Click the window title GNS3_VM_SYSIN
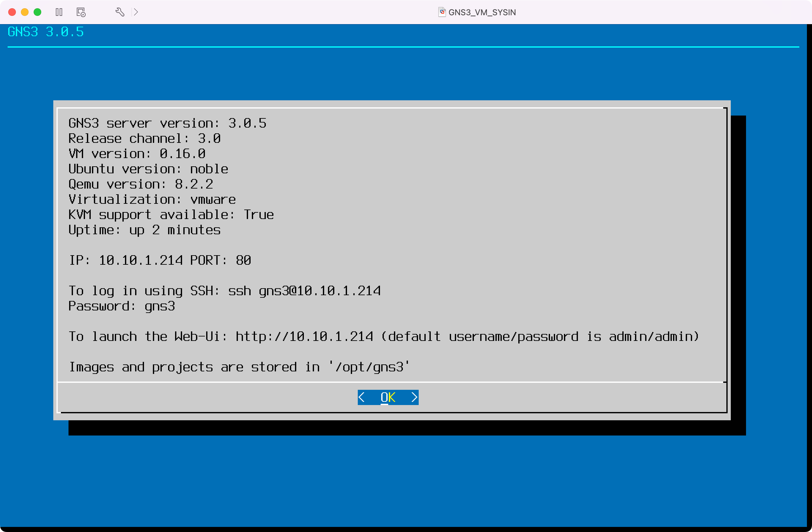812x532 pixels. point(482,12)
